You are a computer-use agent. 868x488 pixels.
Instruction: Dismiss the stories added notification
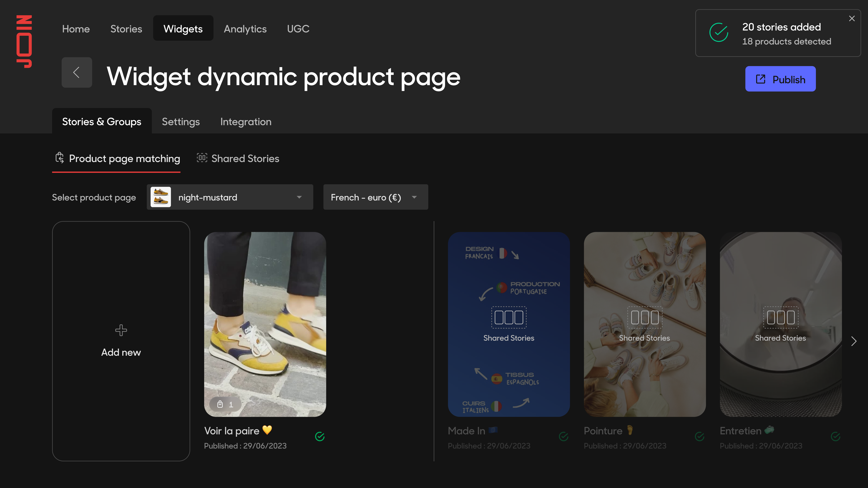[852, 19]
